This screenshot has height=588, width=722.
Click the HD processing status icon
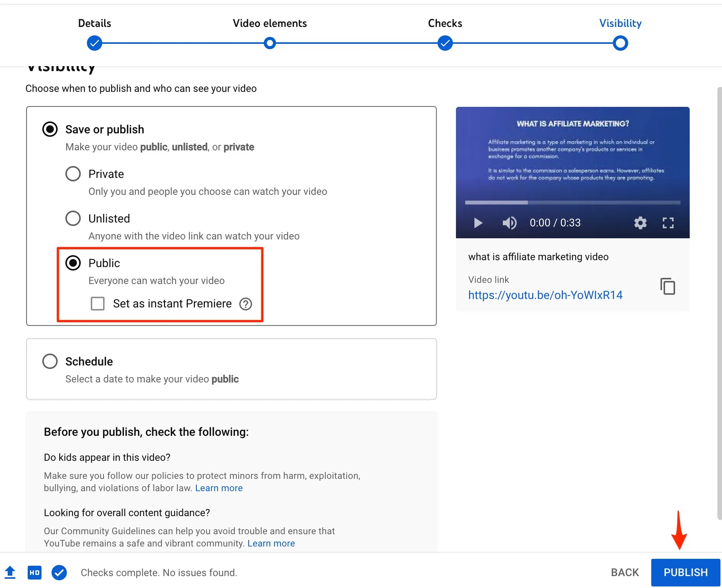35,573
